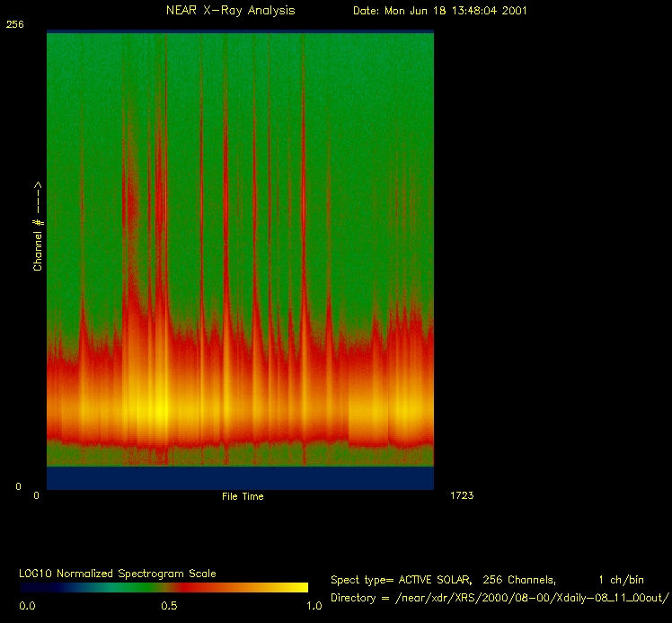Viewport: 672px width, 623px height.
Task: Click the NEAR X-Ray Analysis title
Action: click(x=230, y=11)
